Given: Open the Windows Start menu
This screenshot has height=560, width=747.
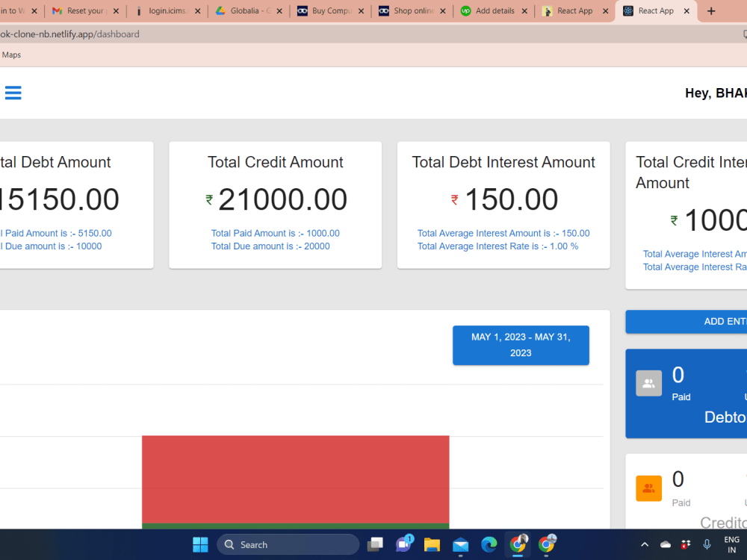Looking at the screenshot, I should pyautogui.click(x=200, y=544).
